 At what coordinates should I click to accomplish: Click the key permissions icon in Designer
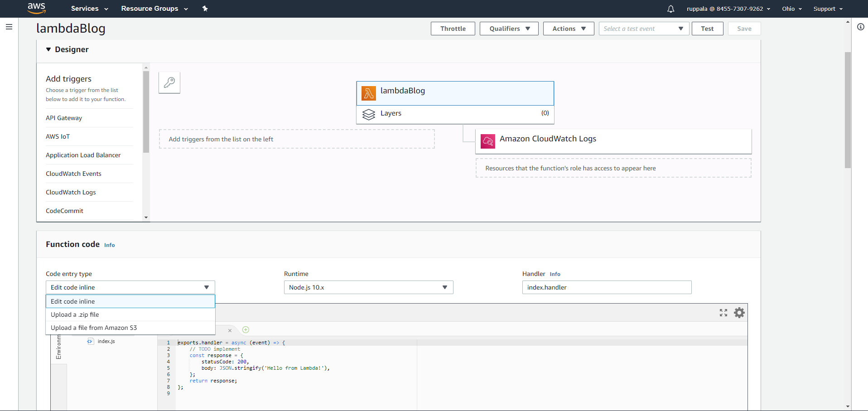169,82
